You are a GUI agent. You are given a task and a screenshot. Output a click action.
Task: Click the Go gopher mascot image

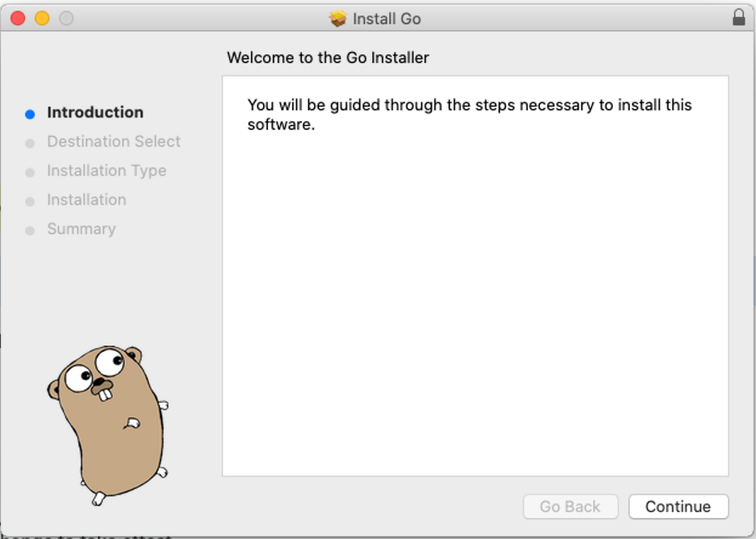(x=108, y=425)
